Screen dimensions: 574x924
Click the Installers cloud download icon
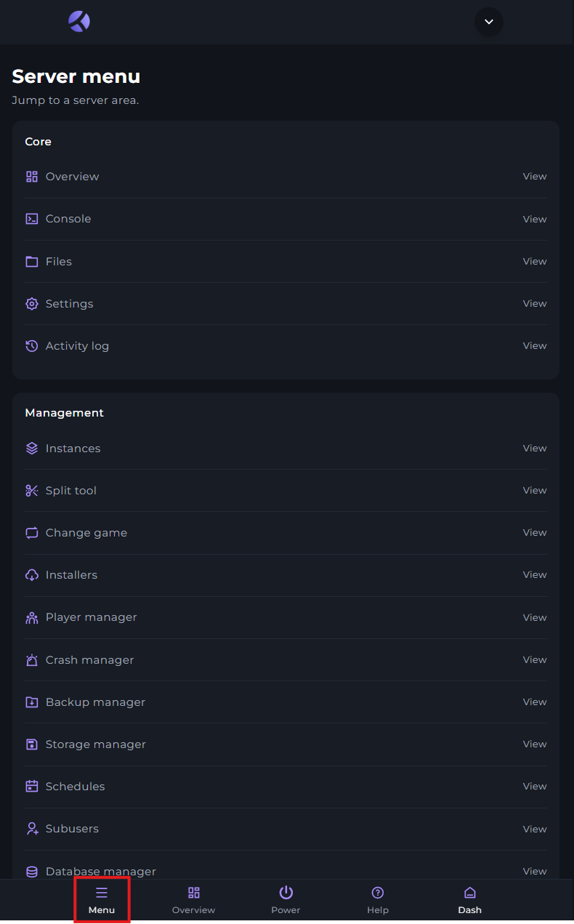pyautogui.click(x=32, y=575)
